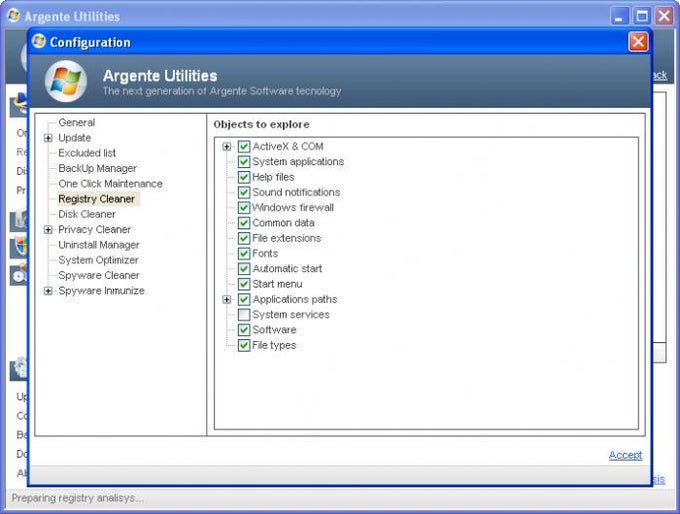Click ActiveX & COM label text

point(288,147)
